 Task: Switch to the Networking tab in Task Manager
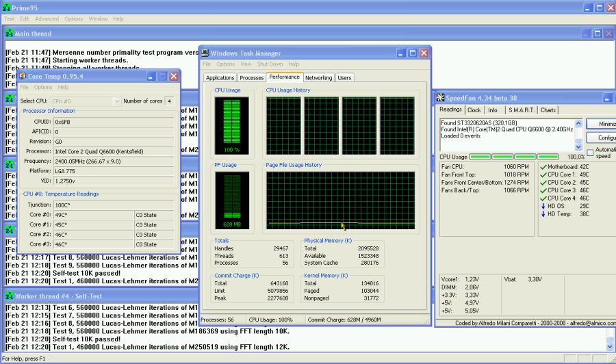click(x=318, y=78)
